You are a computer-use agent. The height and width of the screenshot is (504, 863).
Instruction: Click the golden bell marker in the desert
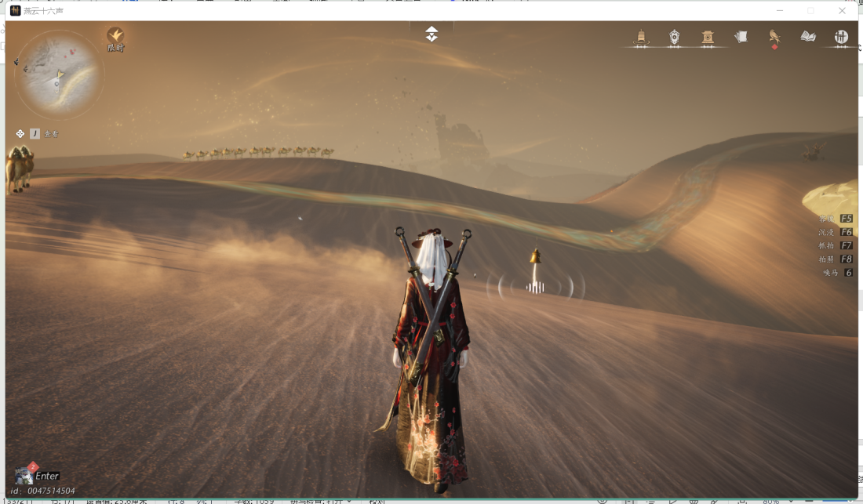tap(535, 256)
